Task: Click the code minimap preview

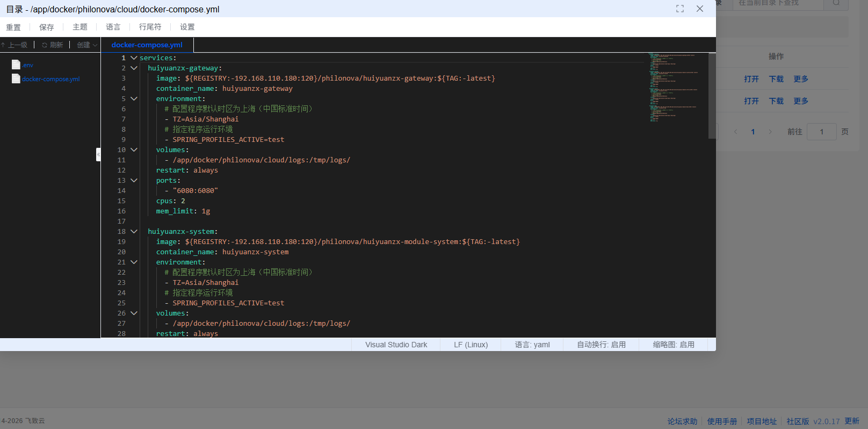Action: [x=674, y=86]
